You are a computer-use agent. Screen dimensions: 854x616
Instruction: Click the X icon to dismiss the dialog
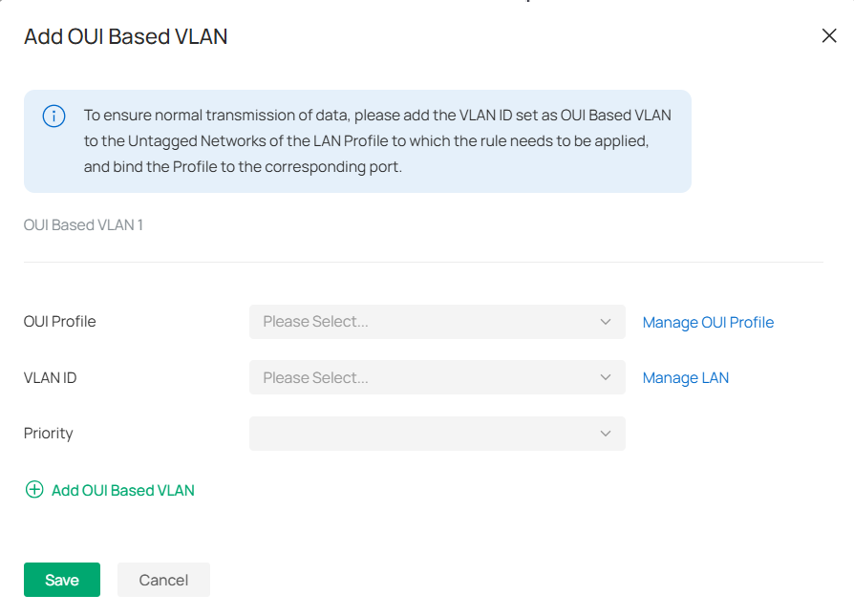[828, 35]
